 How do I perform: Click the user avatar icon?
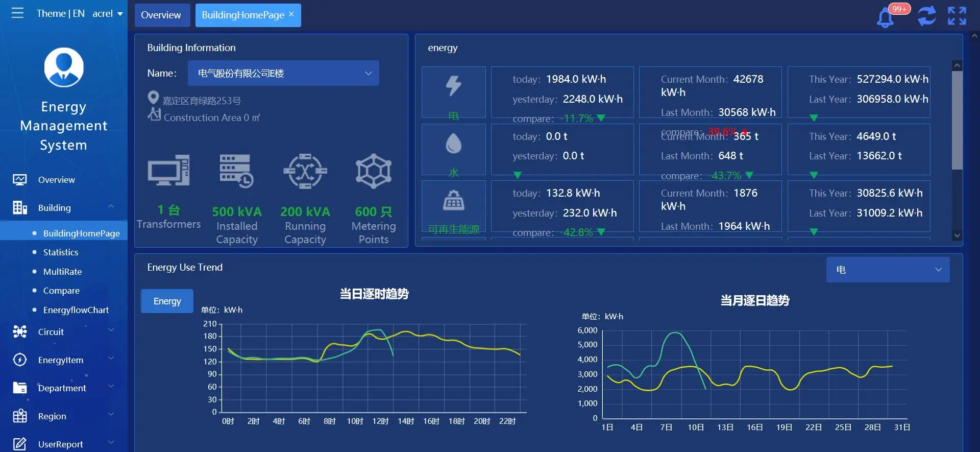[64, 67]
